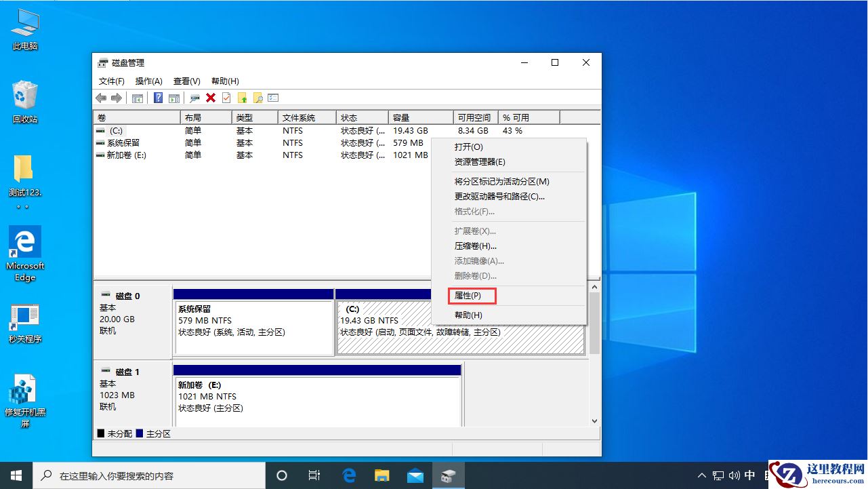This screenshot has width=868, height=489.
Task: Click the forward navigation arrow in the toolbar
Action: point(116,97)
